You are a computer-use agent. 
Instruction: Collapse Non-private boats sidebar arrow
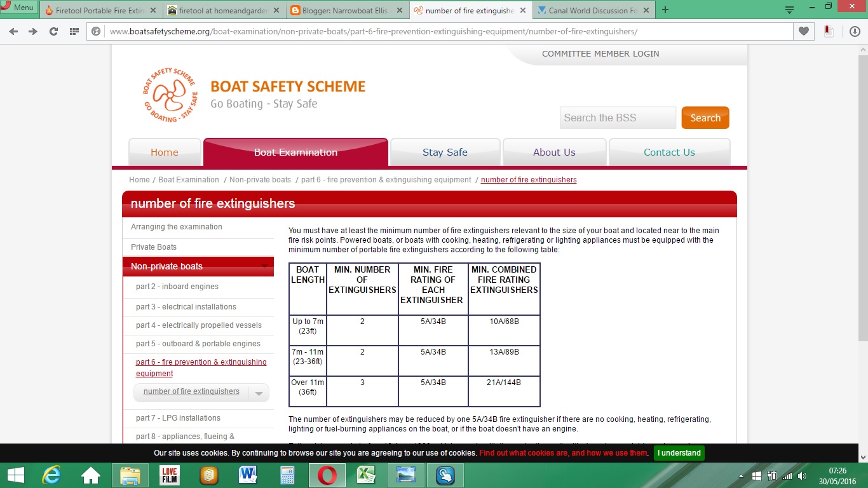click(264, 267)
